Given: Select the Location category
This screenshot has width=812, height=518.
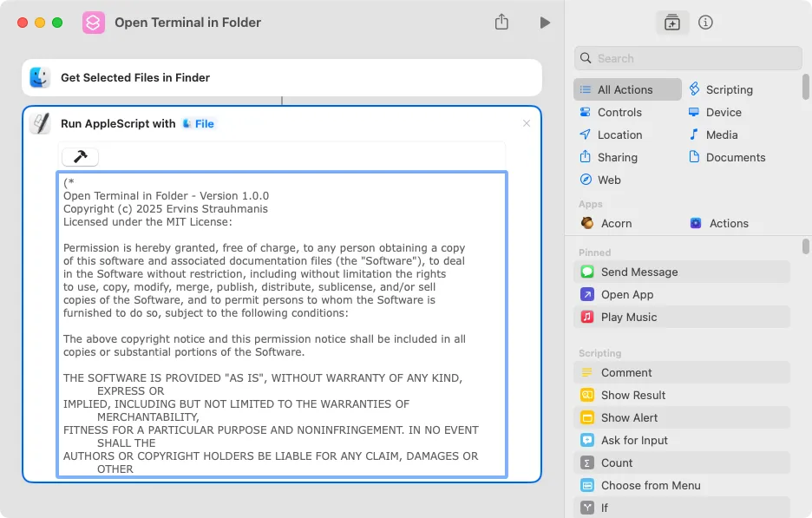Looking at the screenshot, I should click(x=611, y=134).
